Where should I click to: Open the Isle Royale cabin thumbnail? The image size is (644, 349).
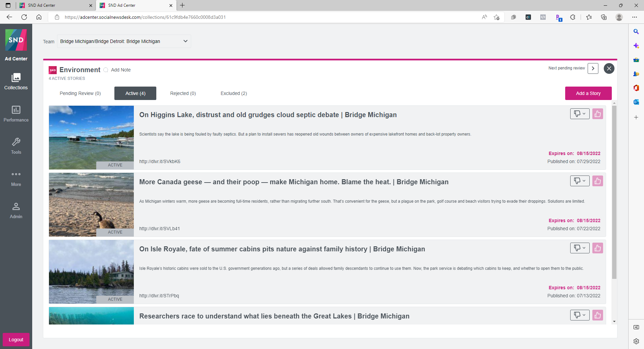click(x=91, y=272)
